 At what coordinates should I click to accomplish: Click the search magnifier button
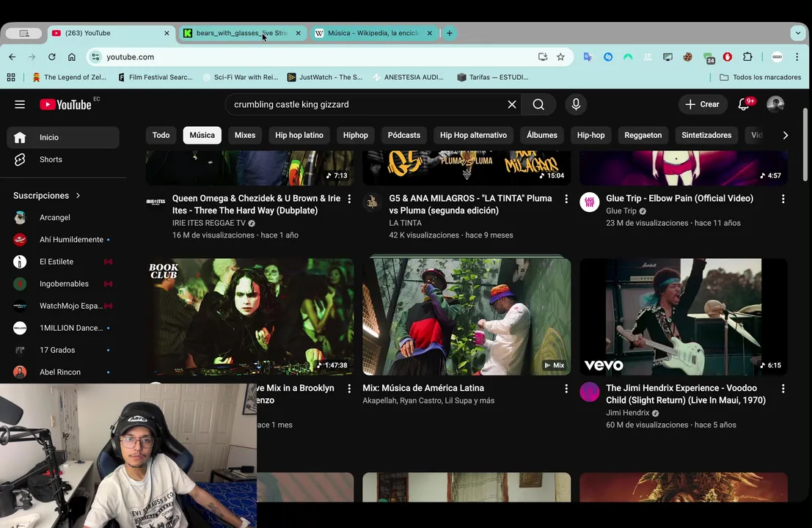(x=538, y=105)
